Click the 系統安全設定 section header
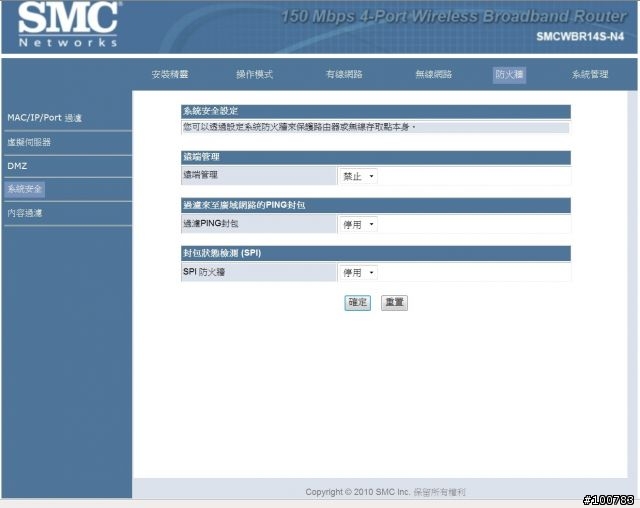 [x=376, y=111]
